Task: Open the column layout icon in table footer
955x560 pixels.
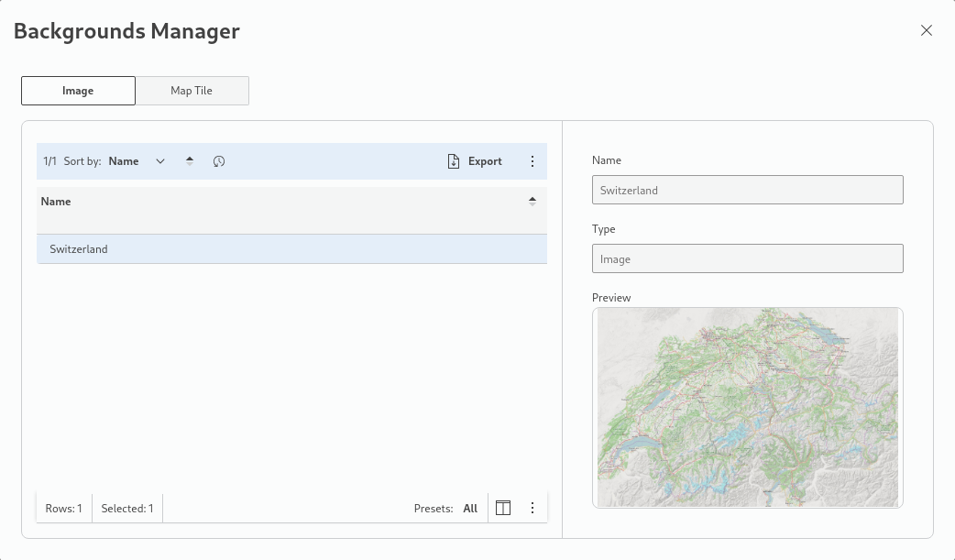Action: [502, 508]
